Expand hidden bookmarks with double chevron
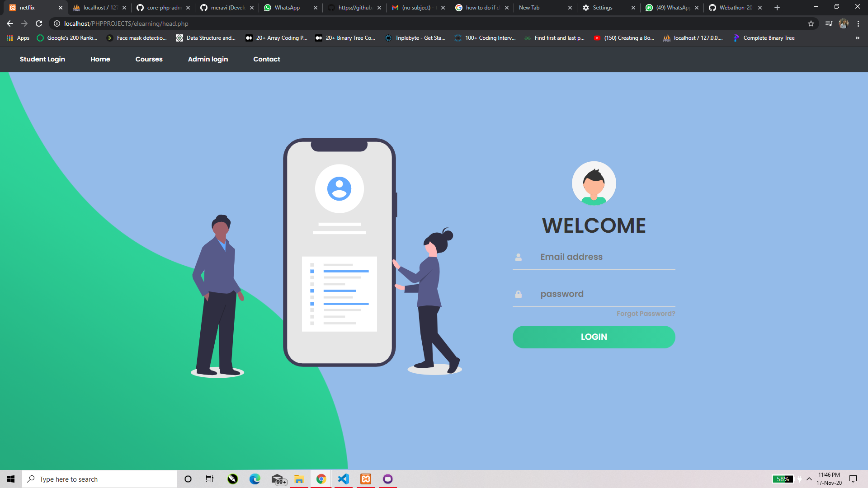The image size is (868, 488). point(857,38)
